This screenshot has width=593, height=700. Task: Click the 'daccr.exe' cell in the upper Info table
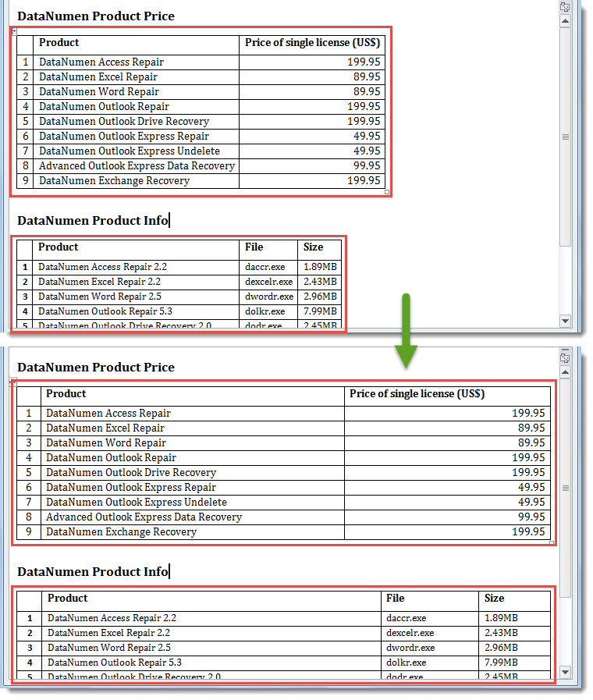265,267
